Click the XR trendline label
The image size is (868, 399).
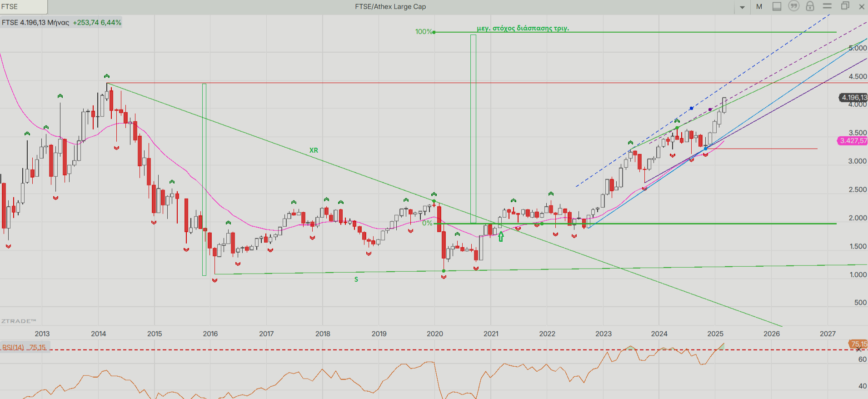[x=314, y=150]
